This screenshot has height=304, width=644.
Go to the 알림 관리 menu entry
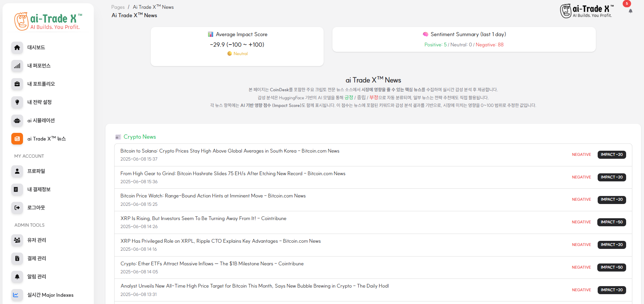pyautogui.click(x=36, y=277)
